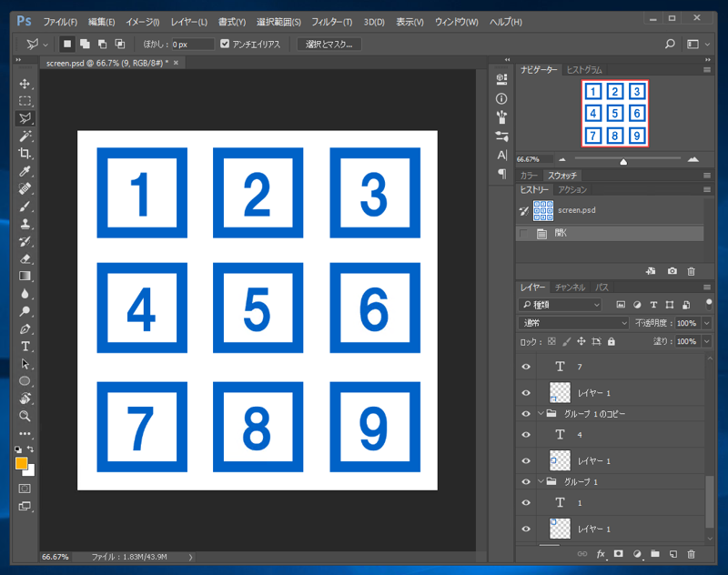
Task: Collapse the グループ 1のコピー group
Action: pos(541,414)
